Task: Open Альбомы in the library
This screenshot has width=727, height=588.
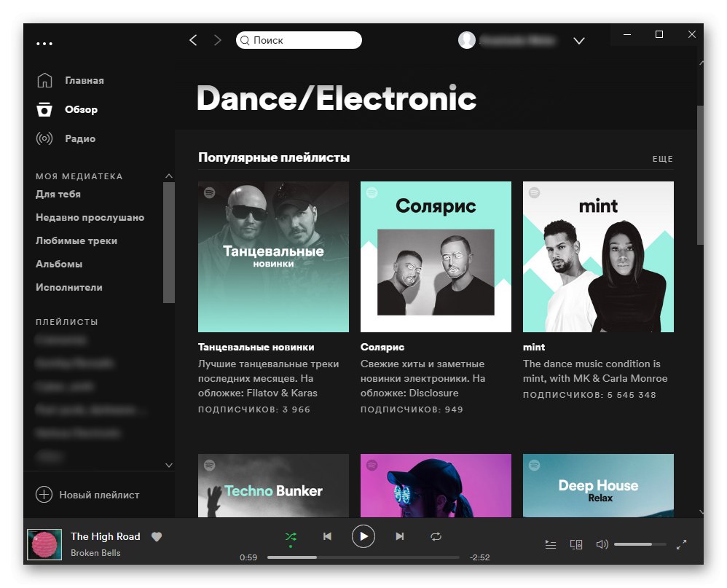Action: tap(59, 264)
